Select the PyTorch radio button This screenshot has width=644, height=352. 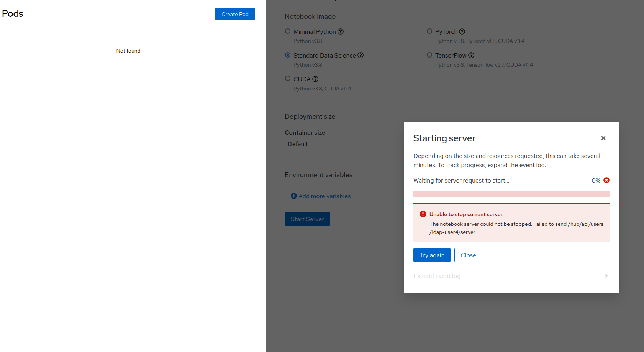429,31
